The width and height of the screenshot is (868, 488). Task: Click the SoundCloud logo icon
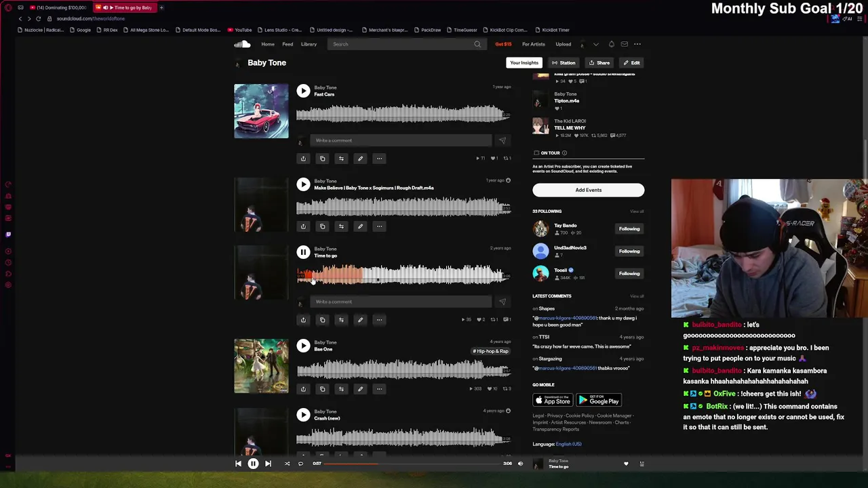[242, 44]
